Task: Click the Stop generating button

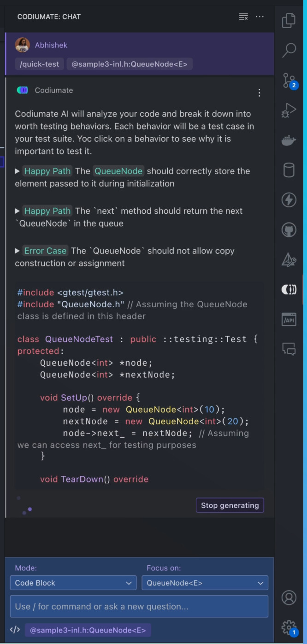Action: tap(230, 505)
